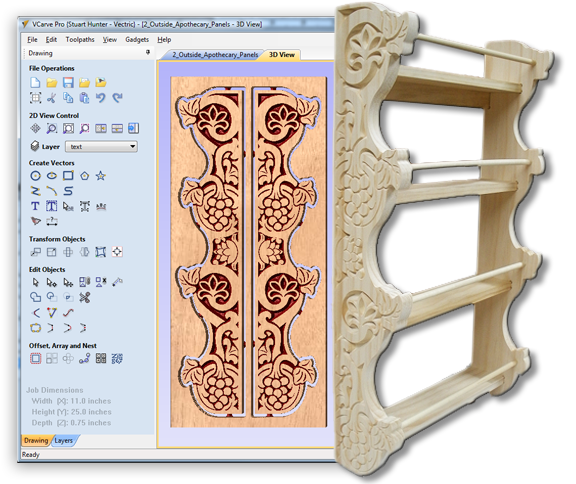The image size is (576, 484).
Task: Paste from clipboard icon
Action: click(x=84, y=98)
